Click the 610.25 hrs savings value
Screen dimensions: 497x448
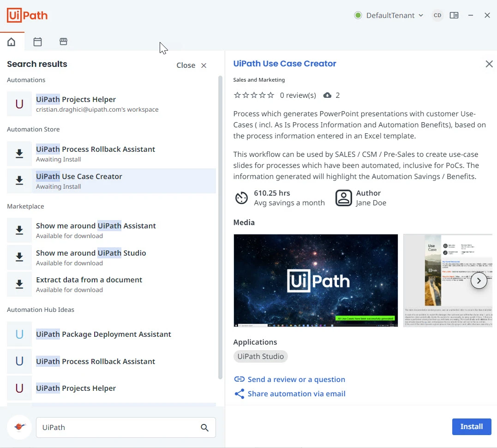272,193
